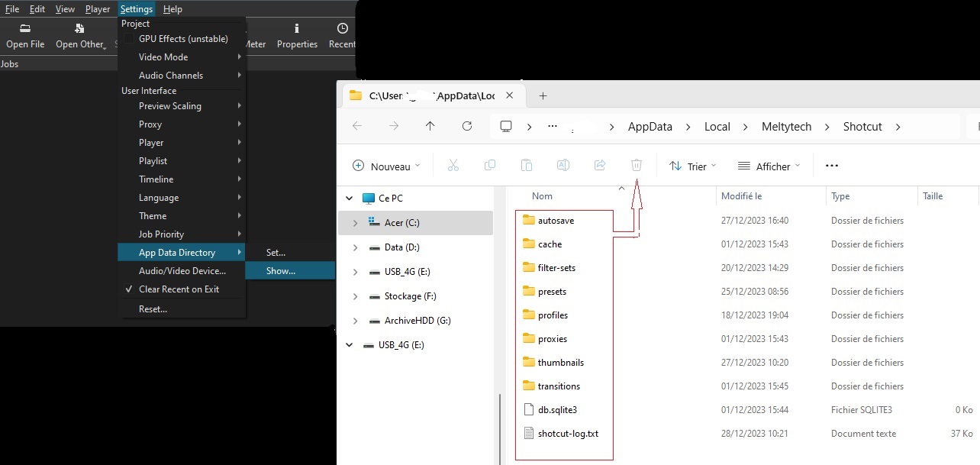This screenshot has width=980, height=465.
Task: Collapse the Ce PC tree node
Action: click(x=350, y=199)
